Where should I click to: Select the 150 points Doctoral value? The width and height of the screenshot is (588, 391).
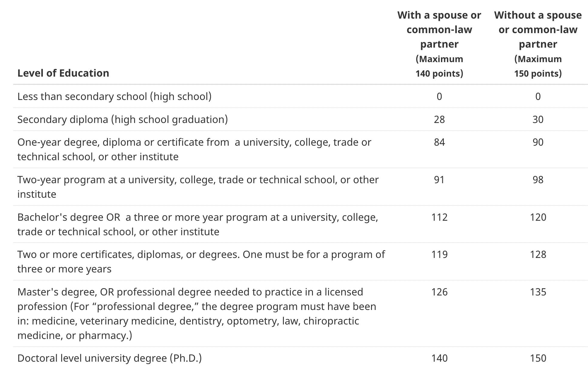pyautogui.click(x=538, y=358)
